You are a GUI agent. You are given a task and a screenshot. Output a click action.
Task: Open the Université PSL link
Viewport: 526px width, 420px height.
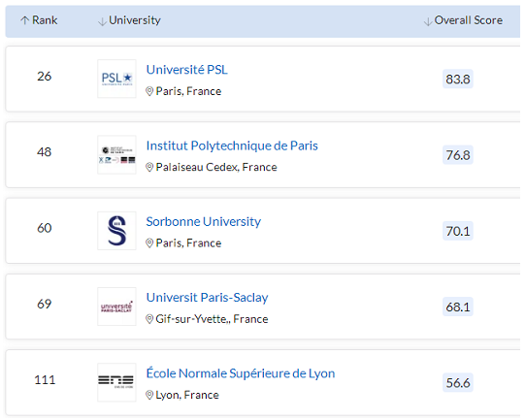point(187,70)
